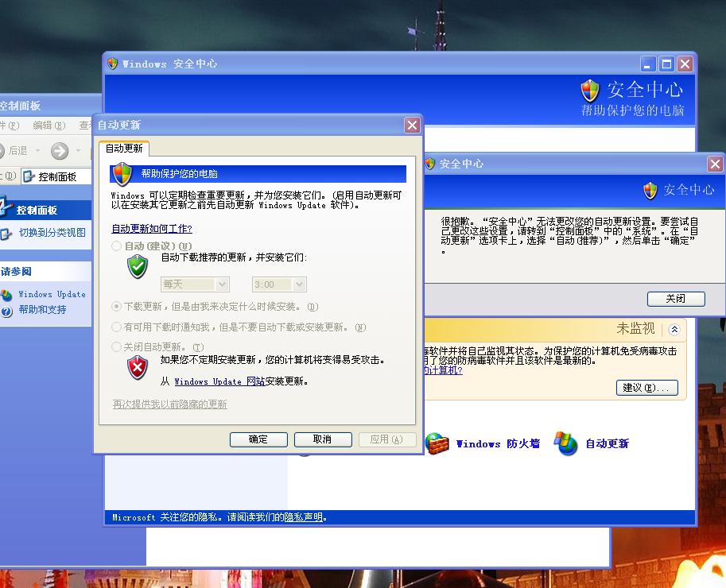
Task: Open the 3:00 time dropdown
Action: pos(299,284)
